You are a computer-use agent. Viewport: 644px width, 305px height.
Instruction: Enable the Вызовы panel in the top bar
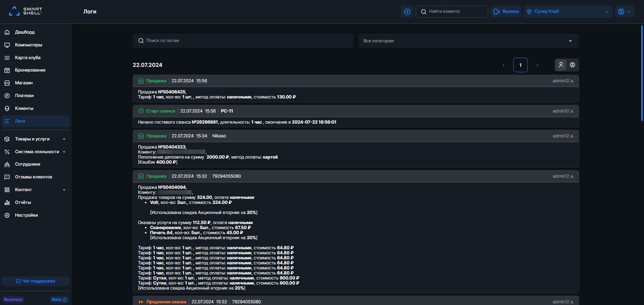[x=506, y=11]
